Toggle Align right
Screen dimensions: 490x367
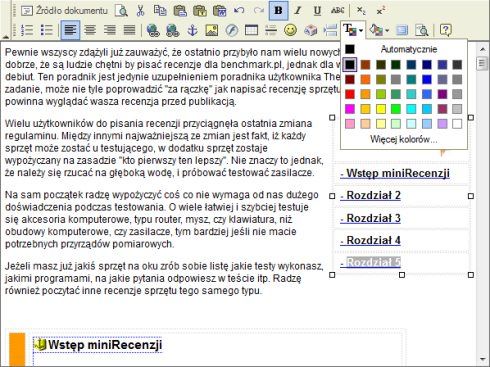[x=109, y=30]
